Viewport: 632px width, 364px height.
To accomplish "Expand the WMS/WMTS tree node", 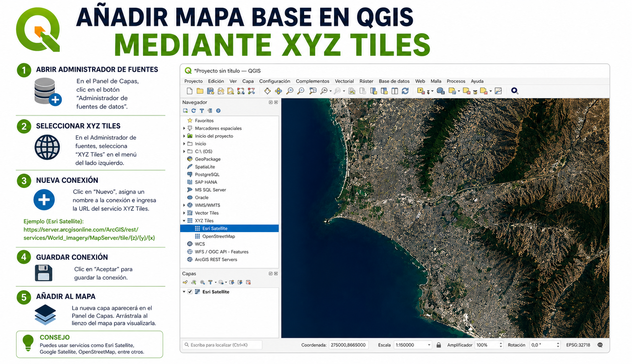I will point(184,205).
